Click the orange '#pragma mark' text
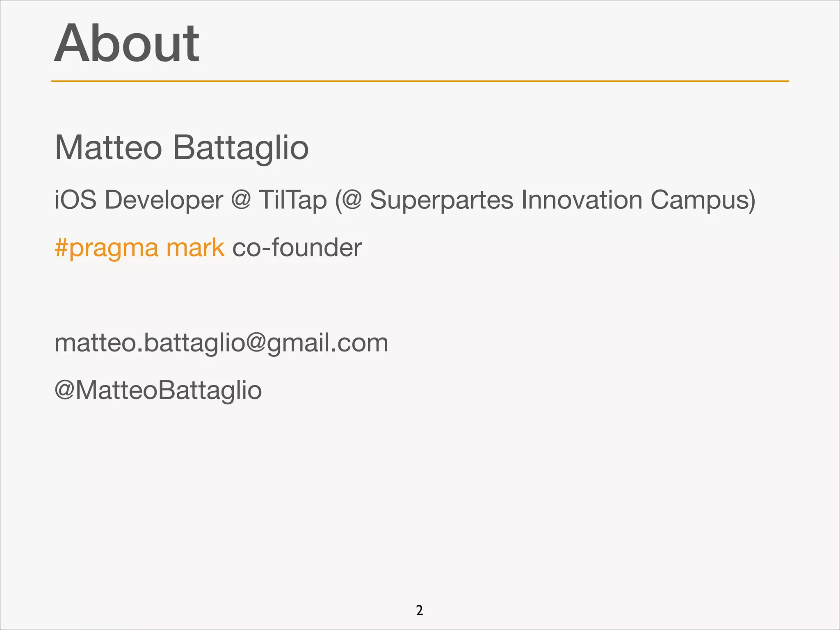The width and height of the screenshot is (840, 630). click(x=139, y=248)
